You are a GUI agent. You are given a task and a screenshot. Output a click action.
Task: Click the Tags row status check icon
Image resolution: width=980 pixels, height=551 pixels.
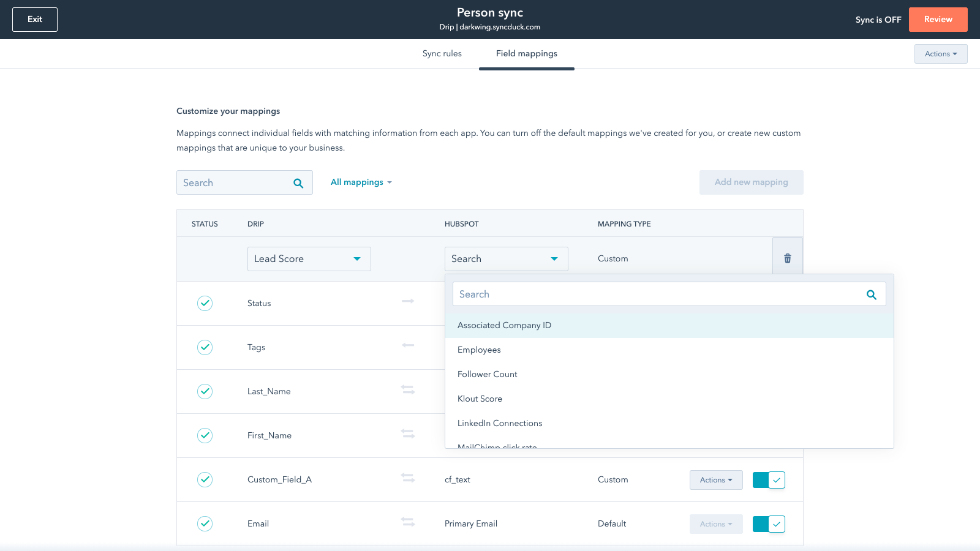click(x=205, y=347)
